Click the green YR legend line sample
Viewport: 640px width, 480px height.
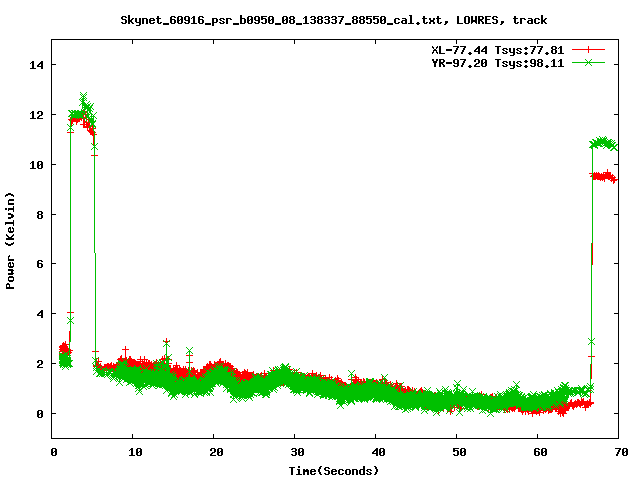[x=588, y=62]
